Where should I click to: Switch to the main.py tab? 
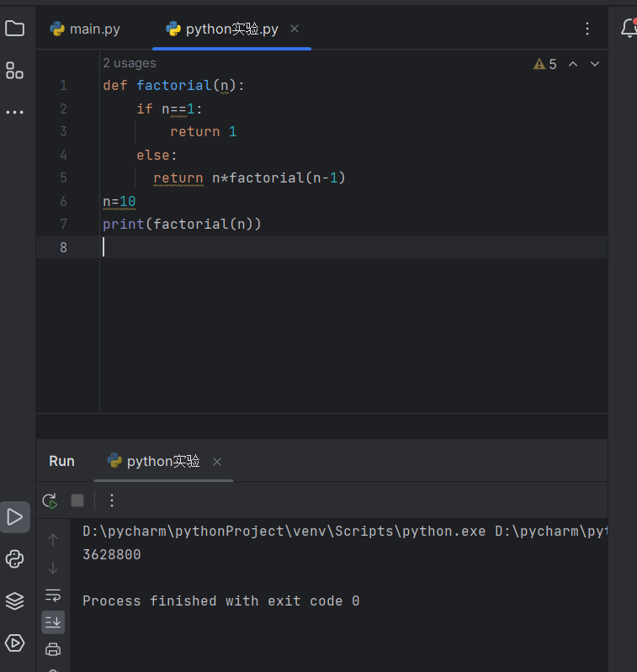(x=85, y=29)
